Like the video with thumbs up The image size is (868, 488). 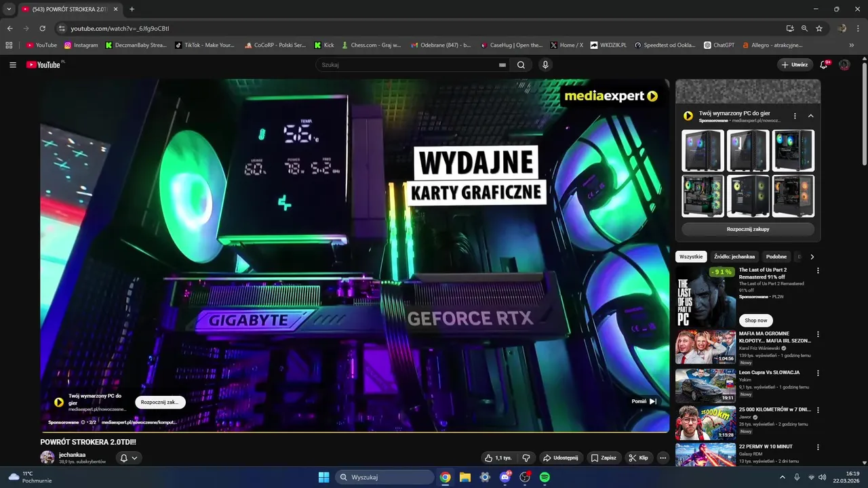tap(498, 457)
